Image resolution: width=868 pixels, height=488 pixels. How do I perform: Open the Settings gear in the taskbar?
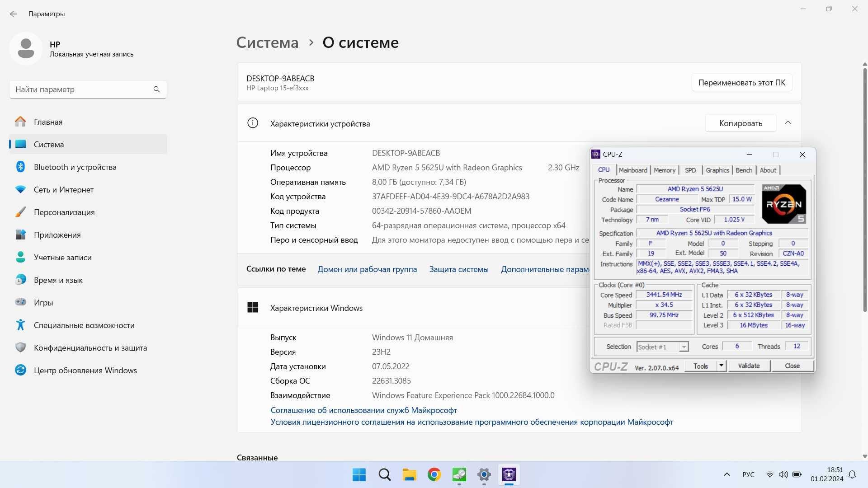point(484,474)
